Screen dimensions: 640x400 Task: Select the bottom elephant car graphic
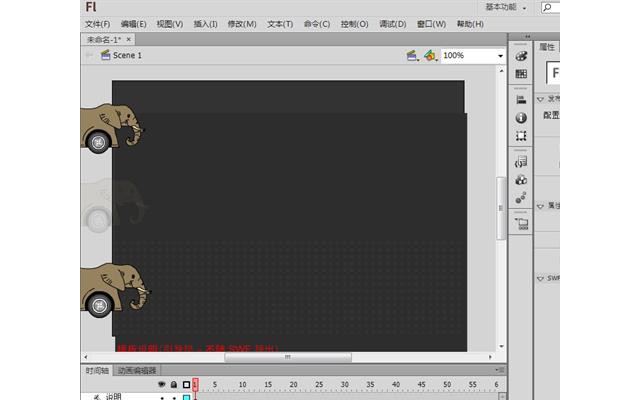pos(115,289)
